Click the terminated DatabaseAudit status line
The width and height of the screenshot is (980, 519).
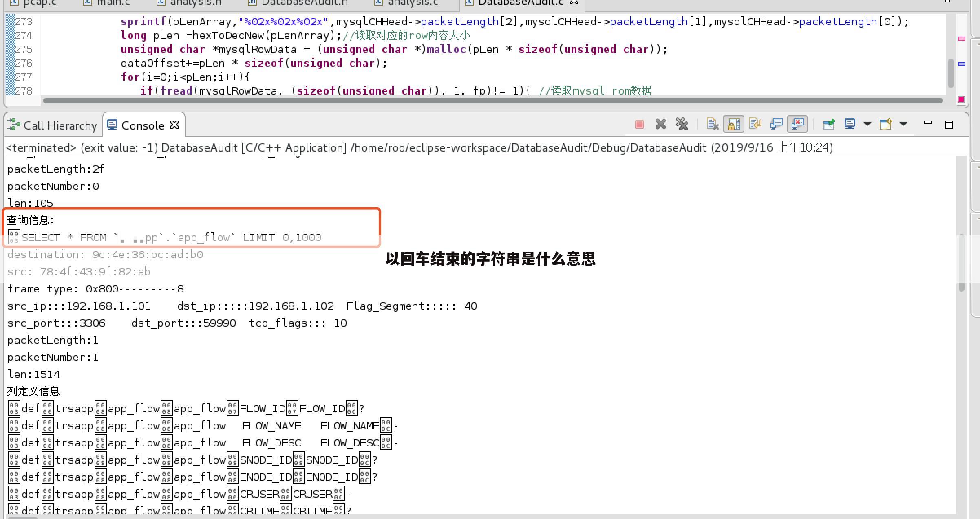[x=419, y=147]
